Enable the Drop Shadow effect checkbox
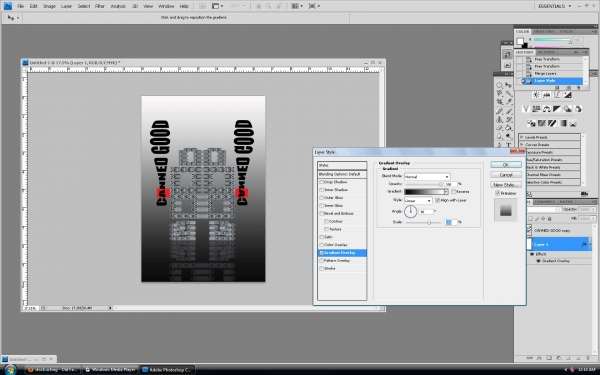Screen dimensions: 600x375 [x=322, y=182]
